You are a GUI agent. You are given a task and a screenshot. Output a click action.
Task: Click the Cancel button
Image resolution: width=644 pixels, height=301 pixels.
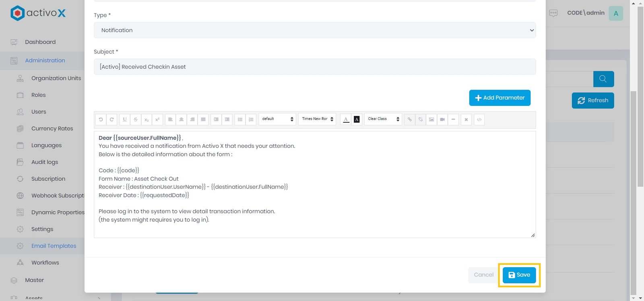click(x=483, y=275)
